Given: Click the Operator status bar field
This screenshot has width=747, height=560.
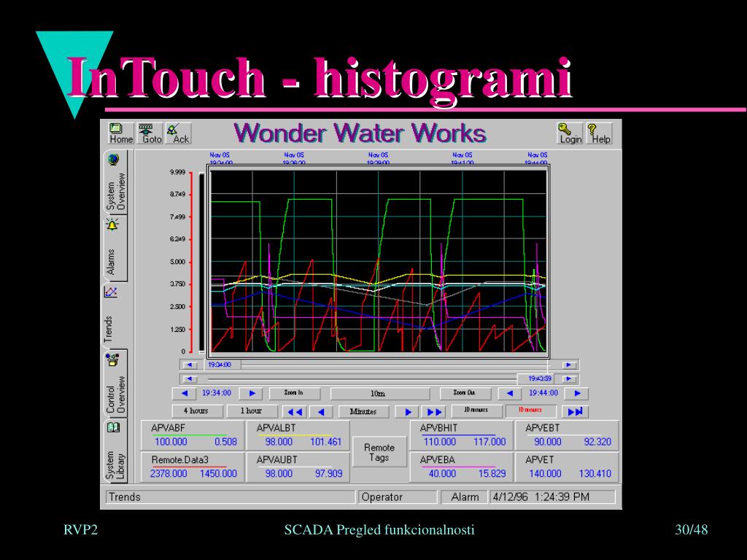Looking at the screenshot, I should (398, 497).
